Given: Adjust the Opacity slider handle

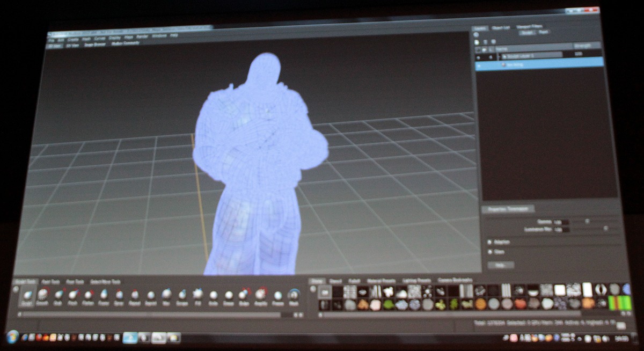Looking at the screenshot, I should [587, 221].
